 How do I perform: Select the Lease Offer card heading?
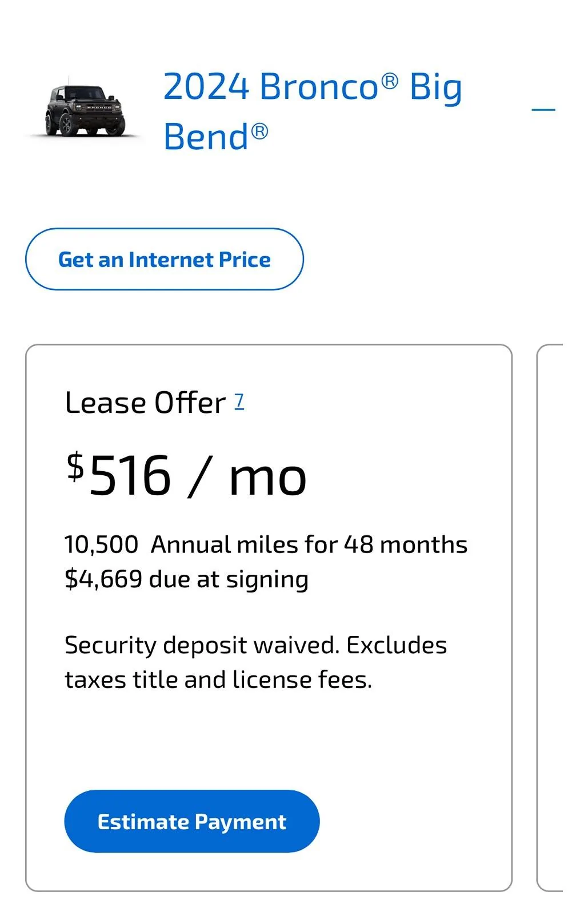pos(145,403)
